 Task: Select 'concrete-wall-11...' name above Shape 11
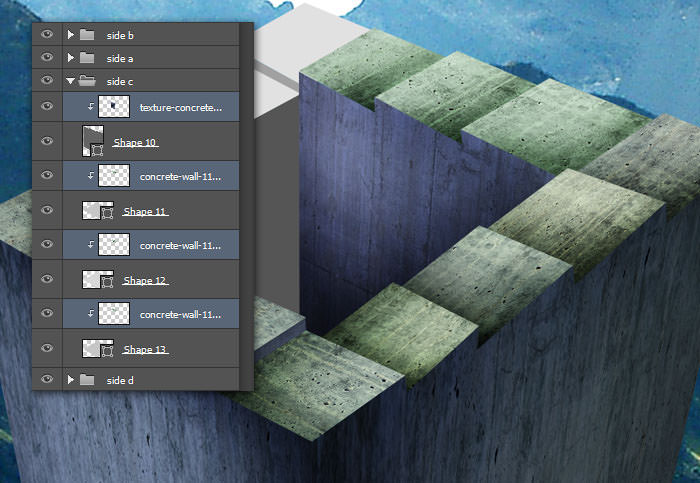pos(180,176)
